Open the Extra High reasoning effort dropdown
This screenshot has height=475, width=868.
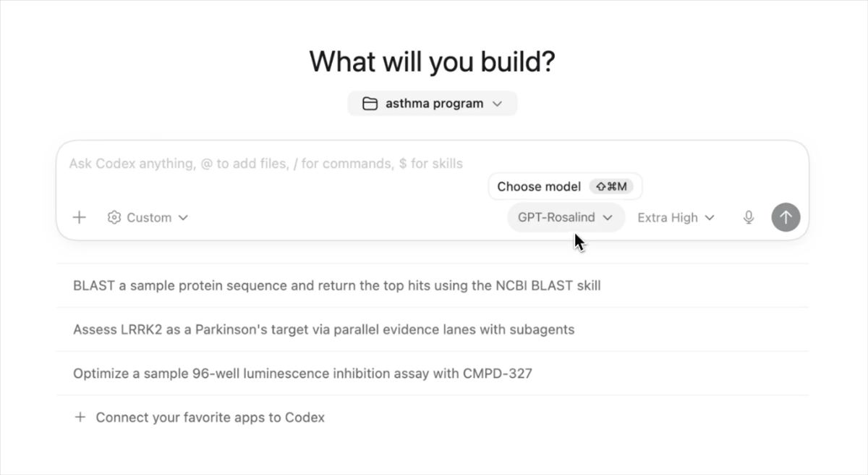click(674, 217)
